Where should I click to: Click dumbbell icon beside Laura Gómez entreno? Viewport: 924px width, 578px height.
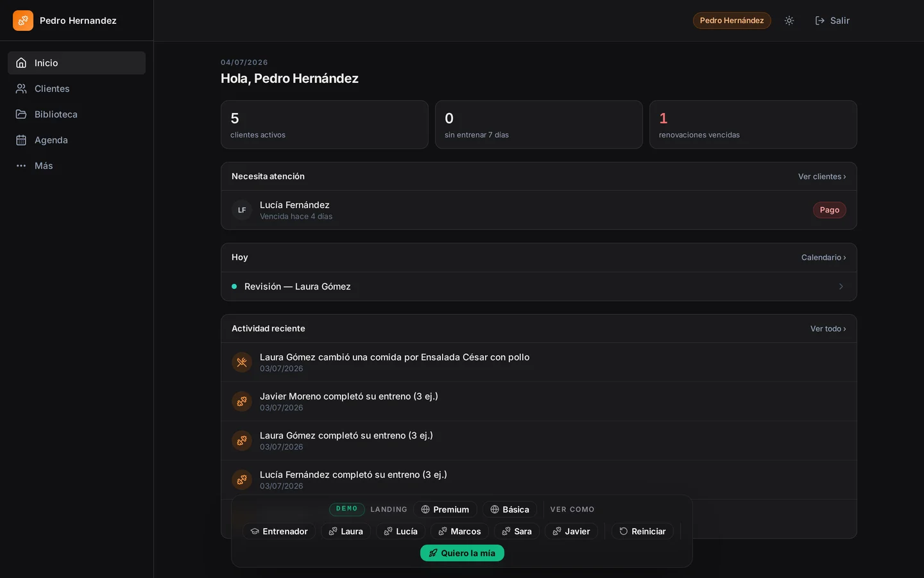tap(242, 441)
